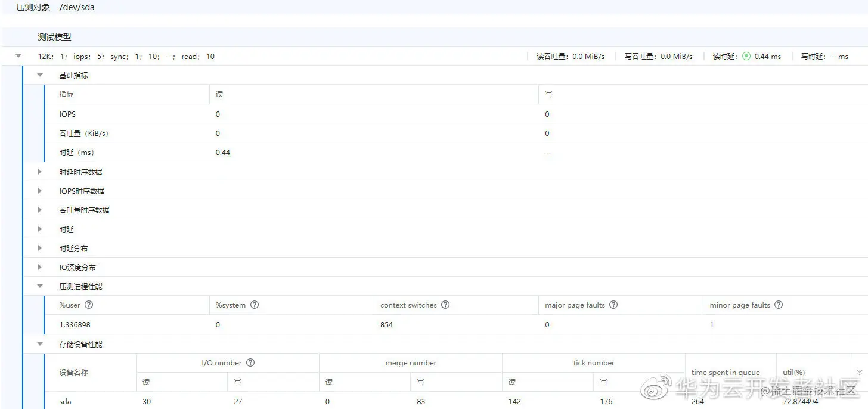The height and width of the screenshot is (409, 868).
Task: Expand the 吞吐量时序数据 section
Action: [x=39, y=210]
